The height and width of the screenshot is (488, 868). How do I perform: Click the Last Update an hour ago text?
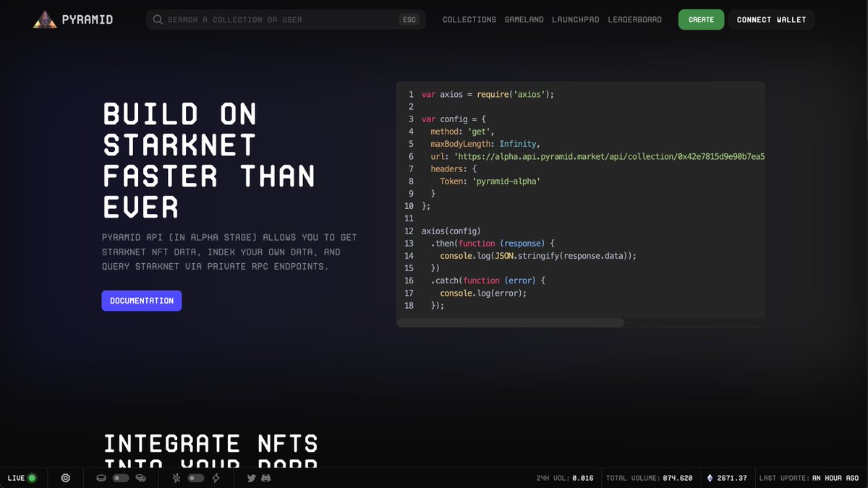coord(809,478)
